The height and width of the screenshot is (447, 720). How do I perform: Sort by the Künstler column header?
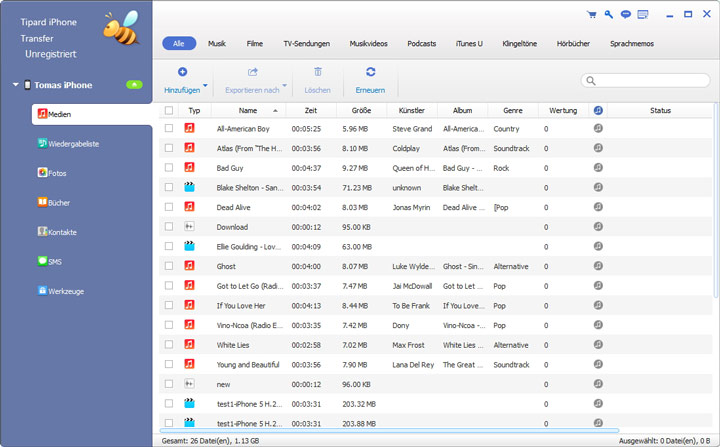coord(412,110)
